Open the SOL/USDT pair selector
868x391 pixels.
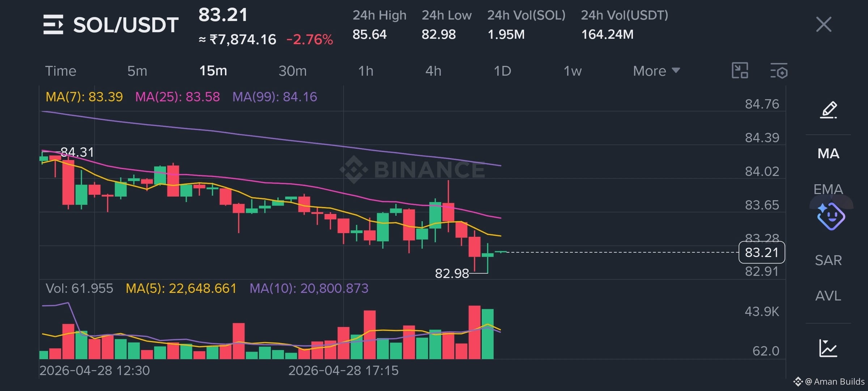point(125,25)
